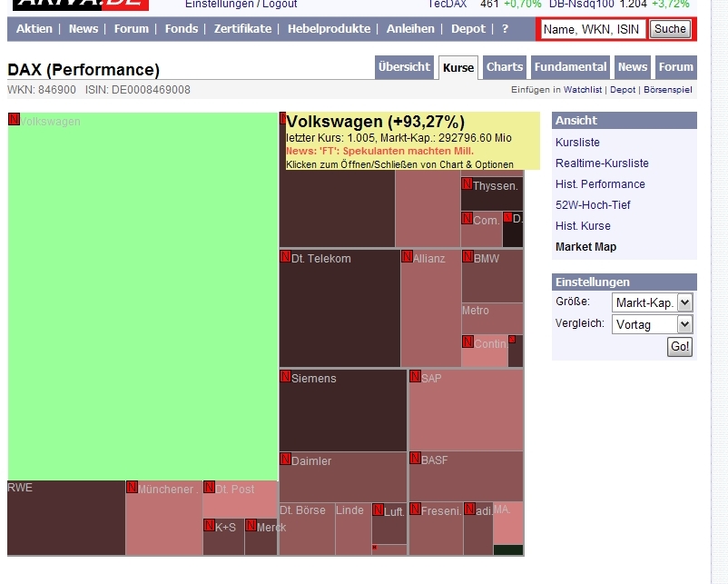The image size is (728, 584).
Task: Focus the Name, WKN, ISIN search field
Action: pos(594,29)
